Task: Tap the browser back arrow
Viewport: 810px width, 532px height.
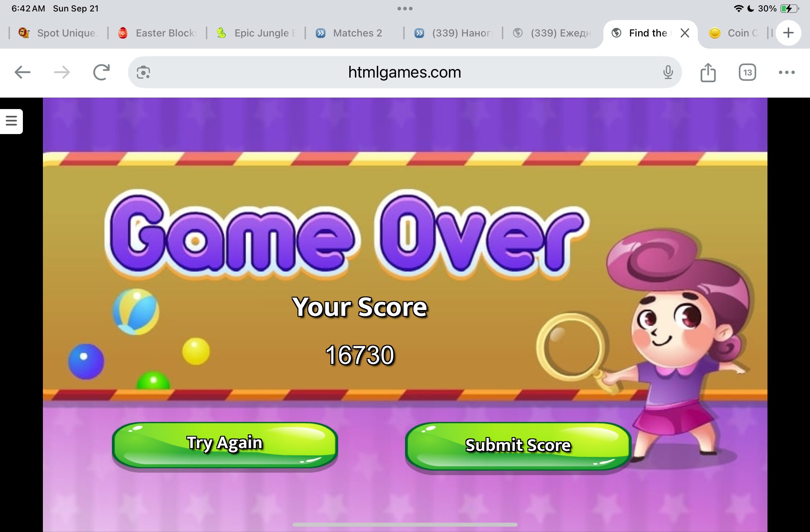Action: point(22,72)
